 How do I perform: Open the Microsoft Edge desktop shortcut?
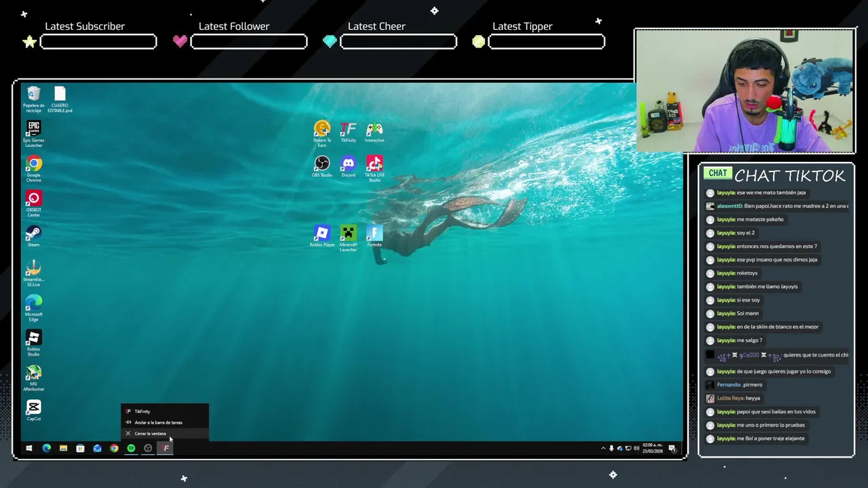click(x=33, y=308)
